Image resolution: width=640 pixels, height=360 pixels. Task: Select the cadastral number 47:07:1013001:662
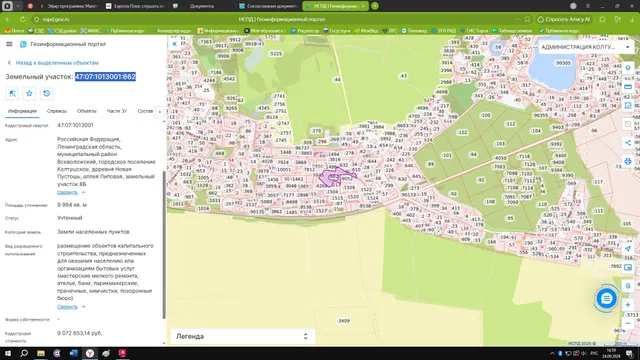point(105,77)
